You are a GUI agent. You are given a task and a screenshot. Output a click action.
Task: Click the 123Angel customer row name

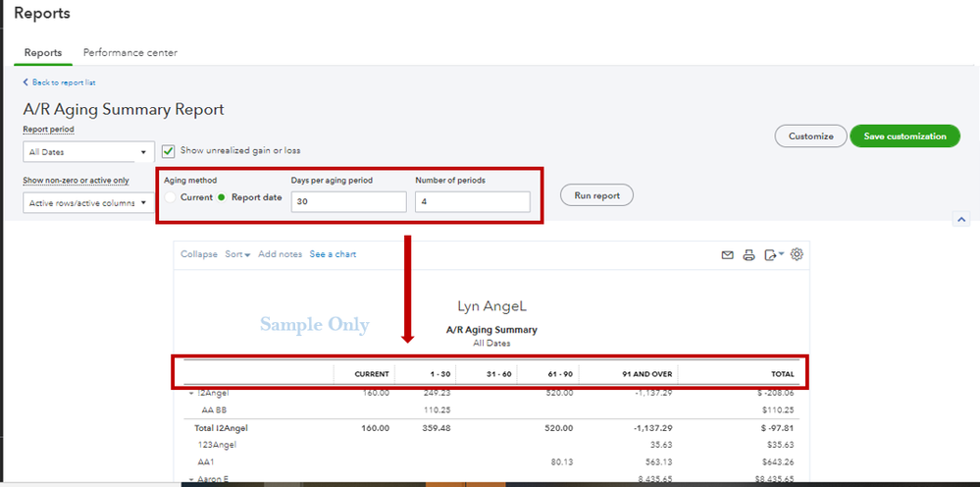pos(217,445)
